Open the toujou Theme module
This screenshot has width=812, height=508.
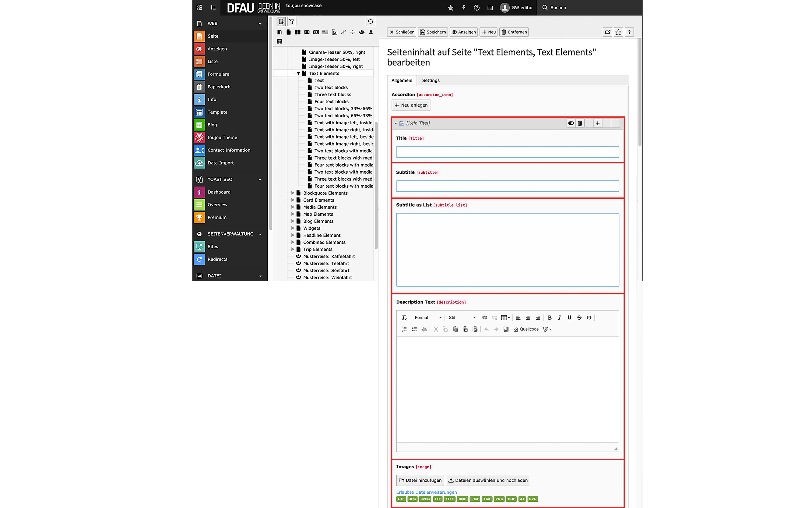[230, 137]
